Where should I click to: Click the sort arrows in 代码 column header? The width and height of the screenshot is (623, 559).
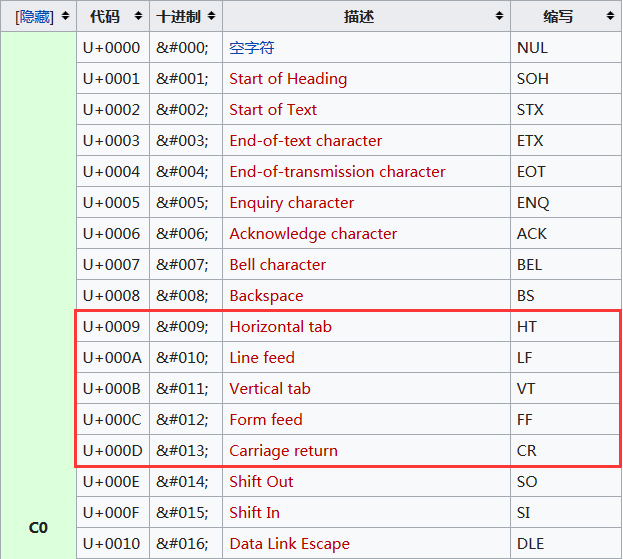[138, 16]
